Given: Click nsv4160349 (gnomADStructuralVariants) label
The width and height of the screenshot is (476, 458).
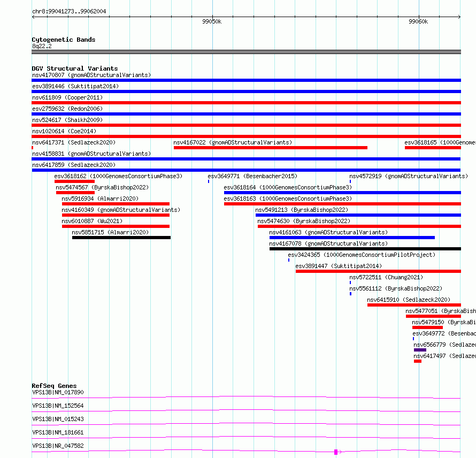Looking at the screenshot, I should (x=121, y=210).
